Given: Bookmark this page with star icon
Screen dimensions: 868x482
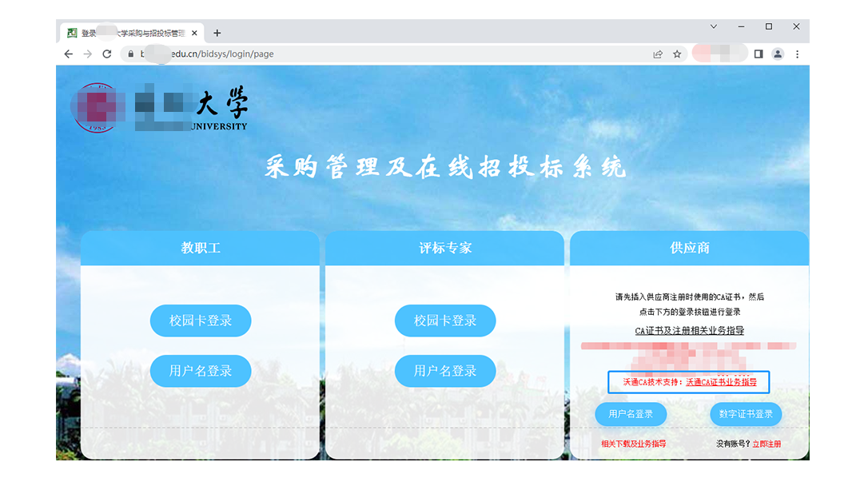Looking at the screenshot, I should pyautogui.click(x=677, y=54).
